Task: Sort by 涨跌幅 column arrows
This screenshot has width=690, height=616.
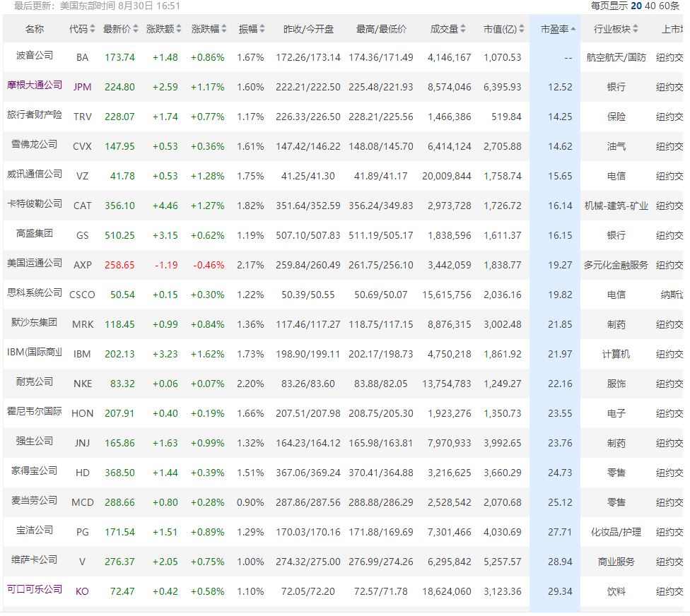Action: coord(224,29)
